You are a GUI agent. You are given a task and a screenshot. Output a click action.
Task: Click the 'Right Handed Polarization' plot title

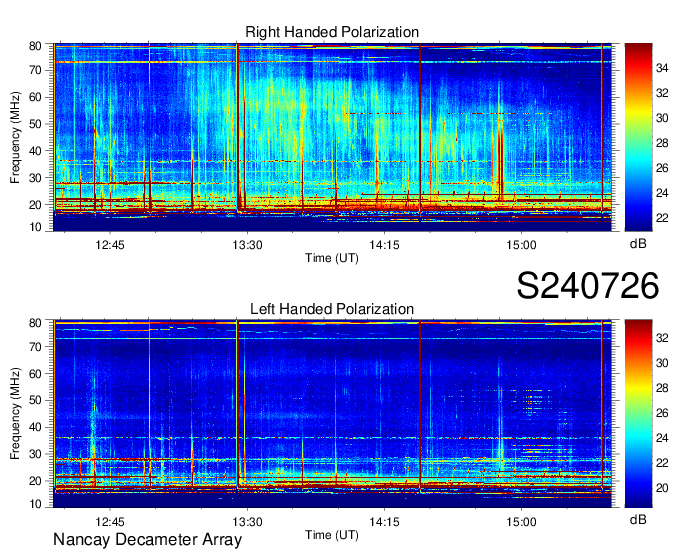pos(332,32)
